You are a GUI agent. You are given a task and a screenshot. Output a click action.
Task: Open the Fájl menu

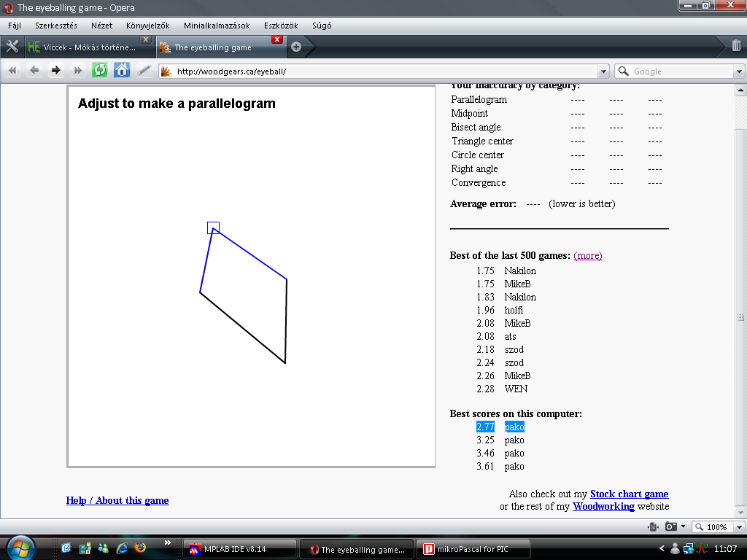click(x=15, y=26)
